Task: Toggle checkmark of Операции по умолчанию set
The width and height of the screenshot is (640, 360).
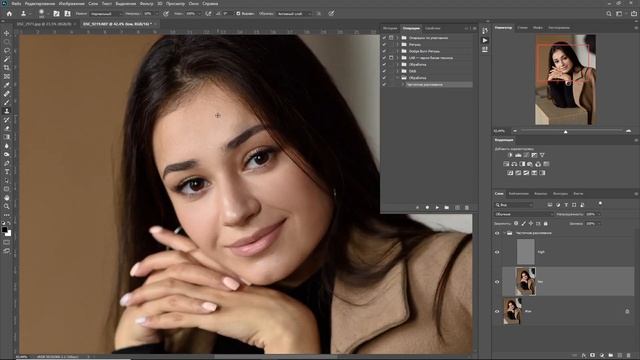Action: click(x=384, y=38)
